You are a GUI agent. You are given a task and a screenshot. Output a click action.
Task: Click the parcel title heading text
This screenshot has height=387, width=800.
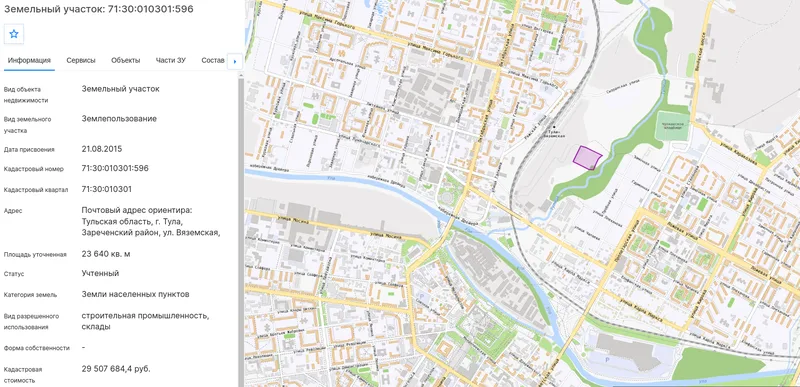(x=98, y=9)
